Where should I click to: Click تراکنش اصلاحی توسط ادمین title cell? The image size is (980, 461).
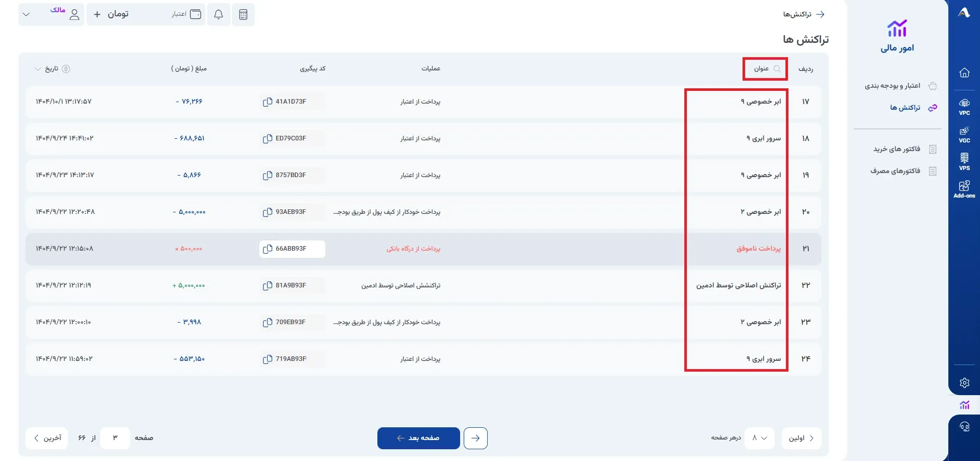pos(738,285)
